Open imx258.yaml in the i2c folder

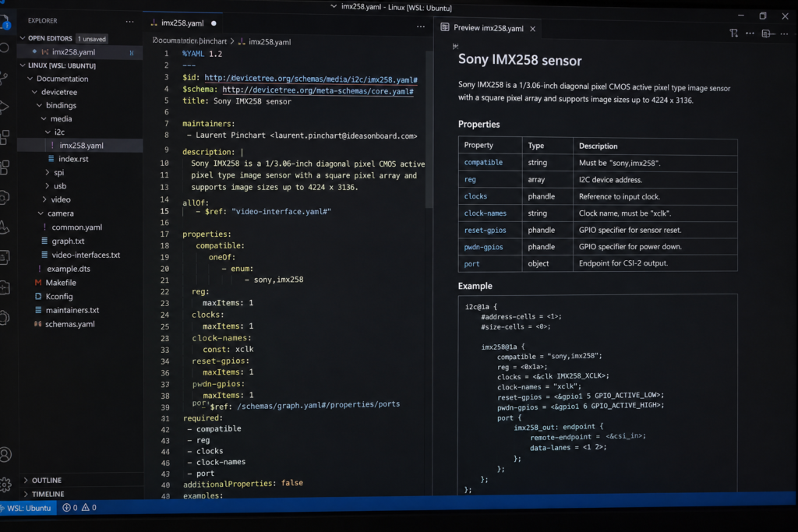pyautogui.click(x=80, y=146)
